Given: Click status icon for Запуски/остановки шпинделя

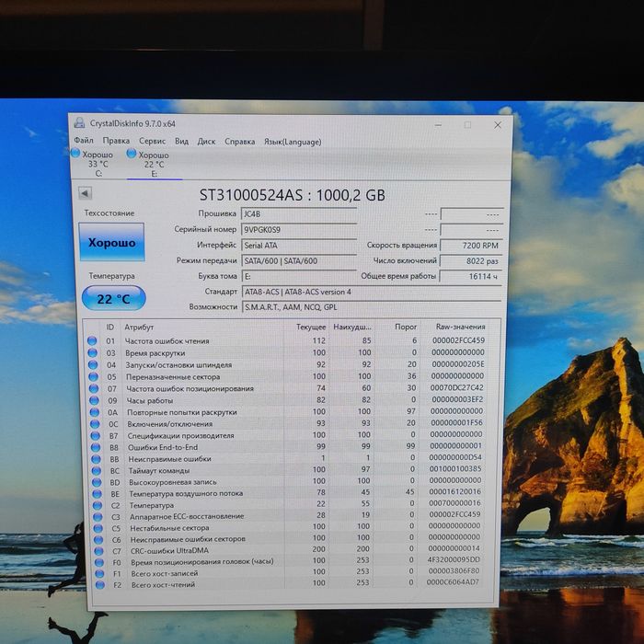Looking at the screenshot, I should tap(93, 364).
